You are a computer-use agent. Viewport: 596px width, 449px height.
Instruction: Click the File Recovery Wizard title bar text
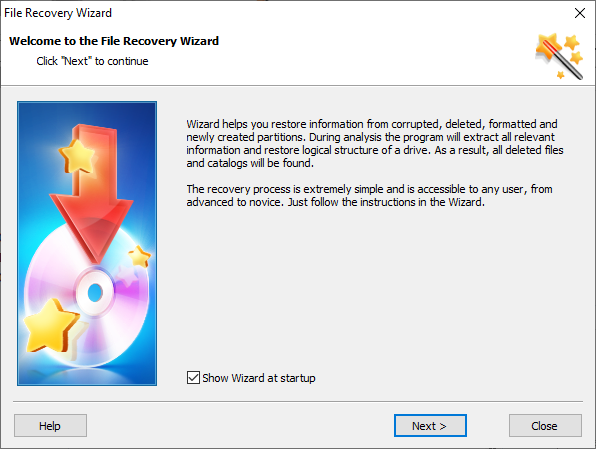(58, 13)
